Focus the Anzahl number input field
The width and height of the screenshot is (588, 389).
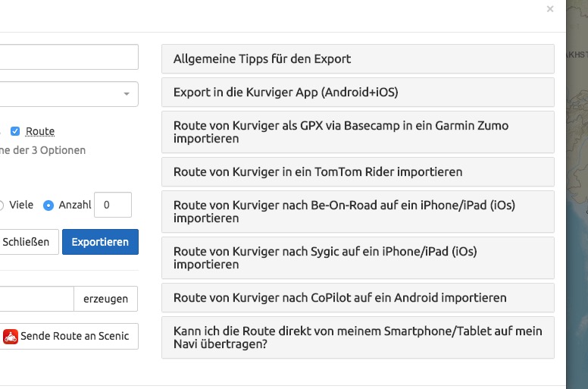tap(112, 205)
